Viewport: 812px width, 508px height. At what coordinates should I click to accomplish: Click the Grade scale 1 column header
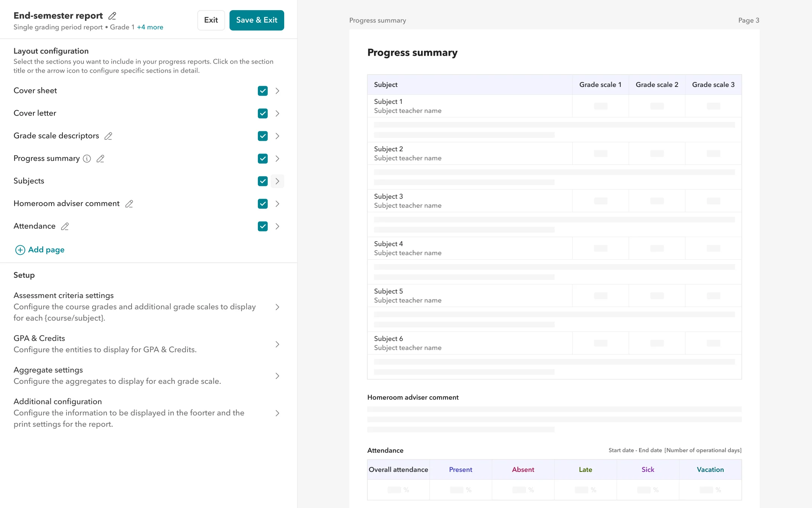click(600, 85)
